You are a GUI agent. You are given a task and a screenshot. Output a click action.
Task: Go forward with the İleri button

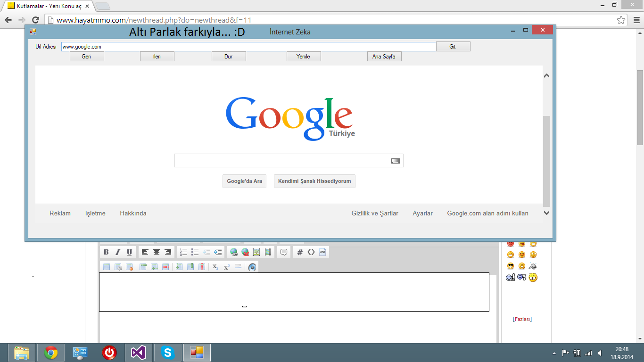tap(157, 57)
